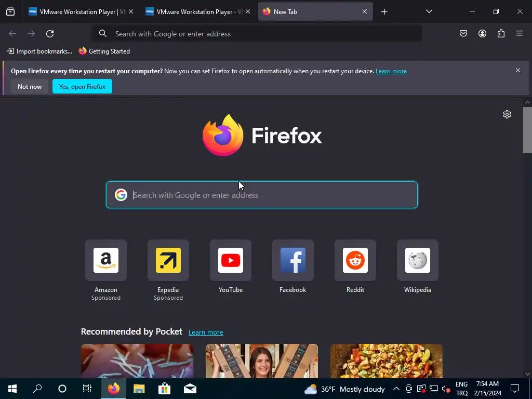Personalize new tab gear icon
The height and width of the screenshot is (399, 532).
tap(507, 114)
